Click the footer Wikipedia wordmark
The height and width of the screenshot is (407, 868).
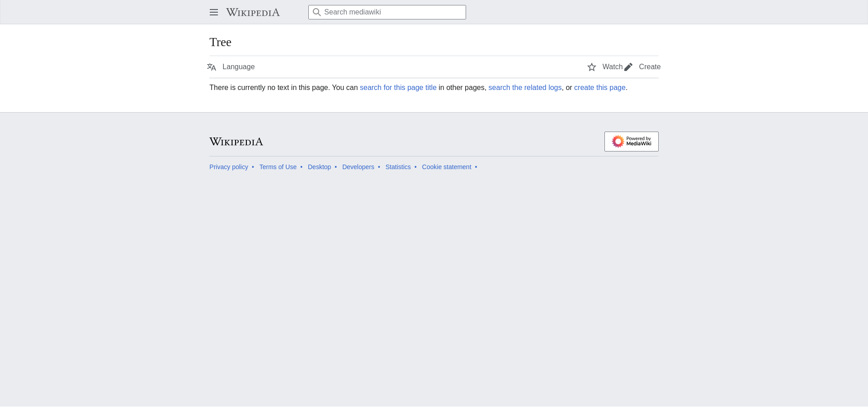point(236,142)
